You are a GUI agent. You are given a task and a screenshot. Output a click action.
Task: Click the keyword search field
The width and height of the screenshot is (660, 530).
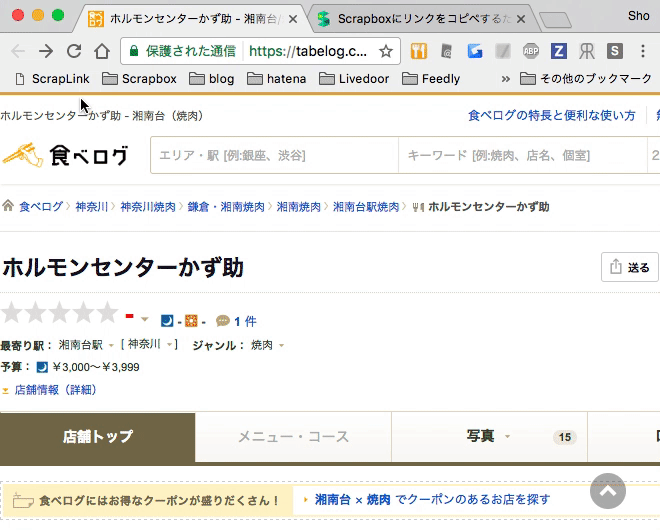[522, 155]
